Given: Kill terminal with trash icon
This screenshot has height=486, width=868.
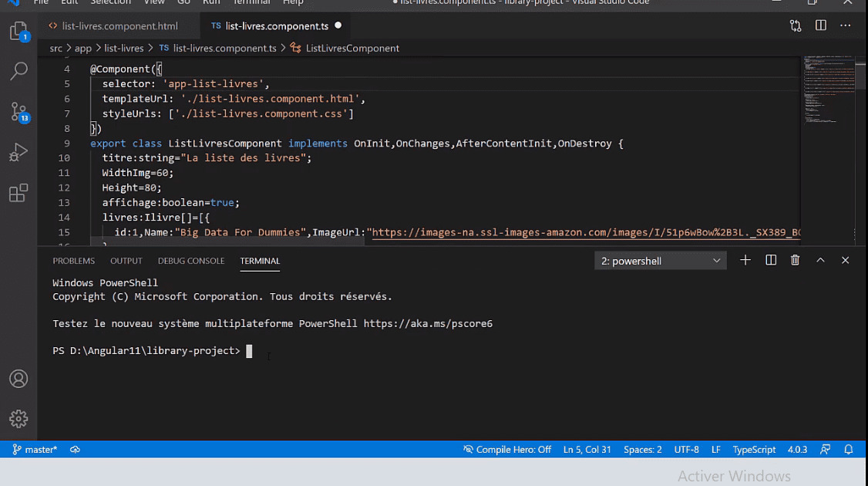Looking at the screenshot, I should tap(795, 261).
